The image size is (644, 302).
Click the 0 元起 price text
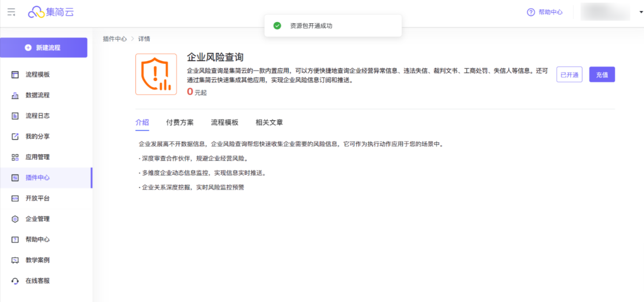197,92
